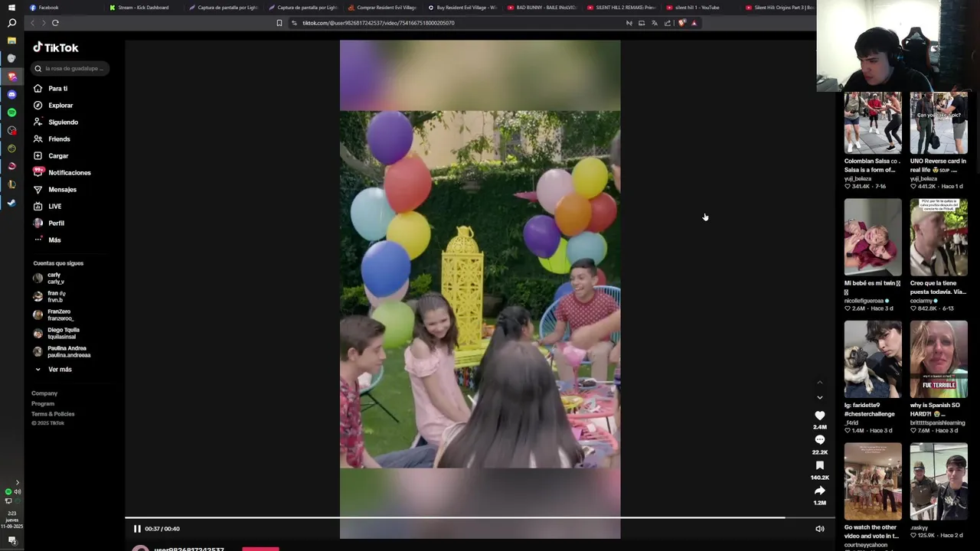980x551 pixels.
Task: Pause the video playback
Action: click(137, 529)
